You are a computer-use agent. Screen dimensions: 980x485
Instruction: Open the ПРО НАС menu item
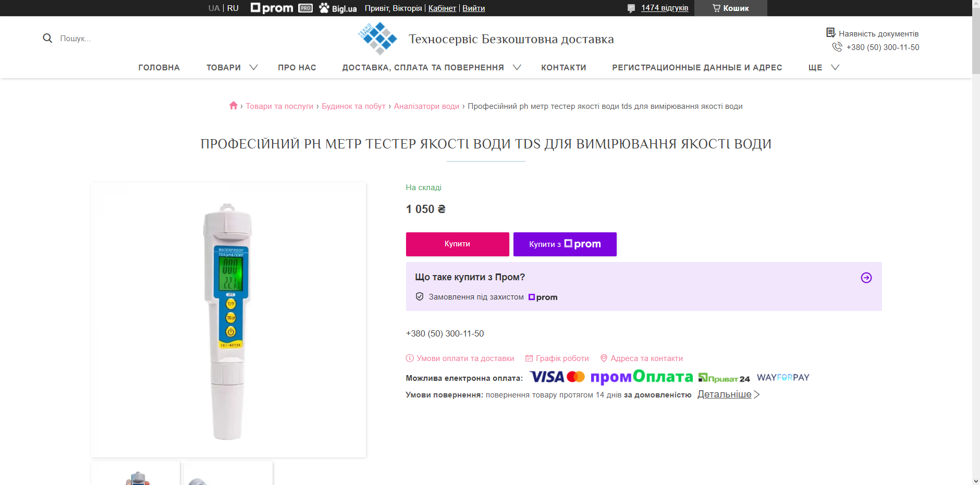(x=297, y=68)
